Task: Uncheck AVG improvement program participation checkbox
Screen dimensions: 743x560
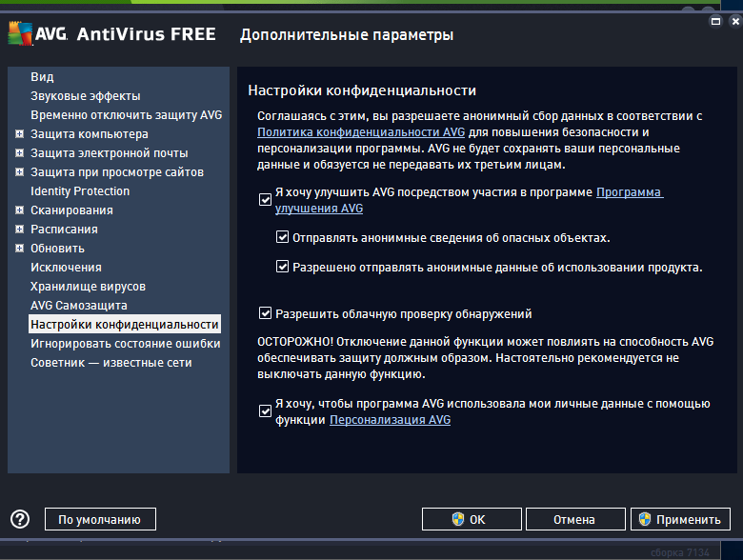Action: point(265,200)
